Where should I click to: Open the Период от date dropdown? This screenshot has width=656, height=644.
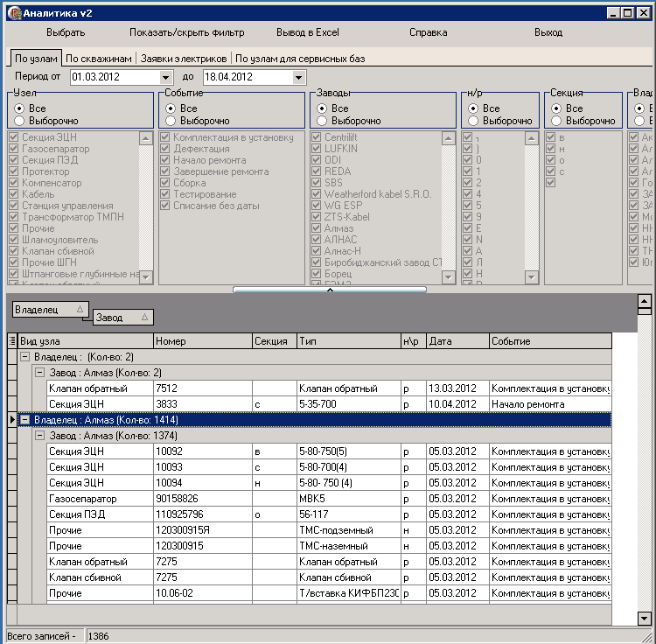[165, 77]
